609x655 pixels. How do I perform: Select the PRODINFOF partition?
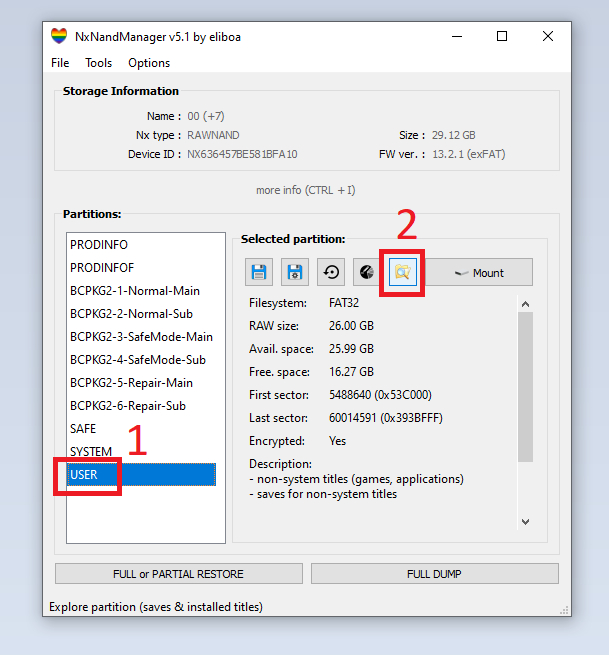pyautogui.click(x=141, y=268)
